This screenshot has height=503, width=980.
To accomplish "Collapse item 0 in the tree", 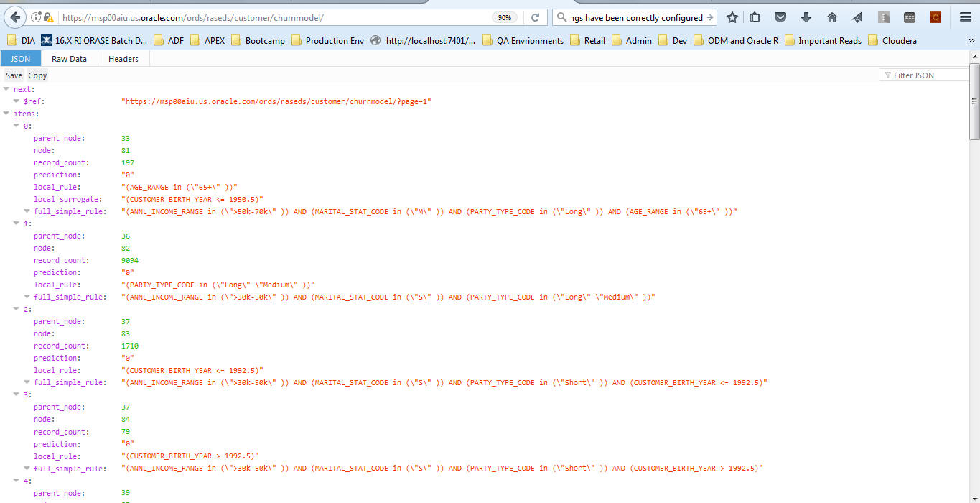I will click(x=17, y=126).
